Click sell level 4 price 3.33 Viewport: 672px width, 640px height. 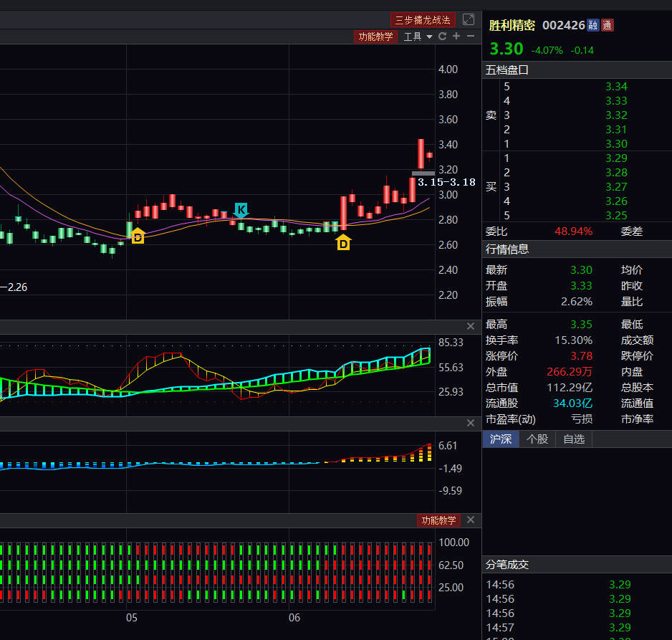pyautogui.click(x=616, y=101)
